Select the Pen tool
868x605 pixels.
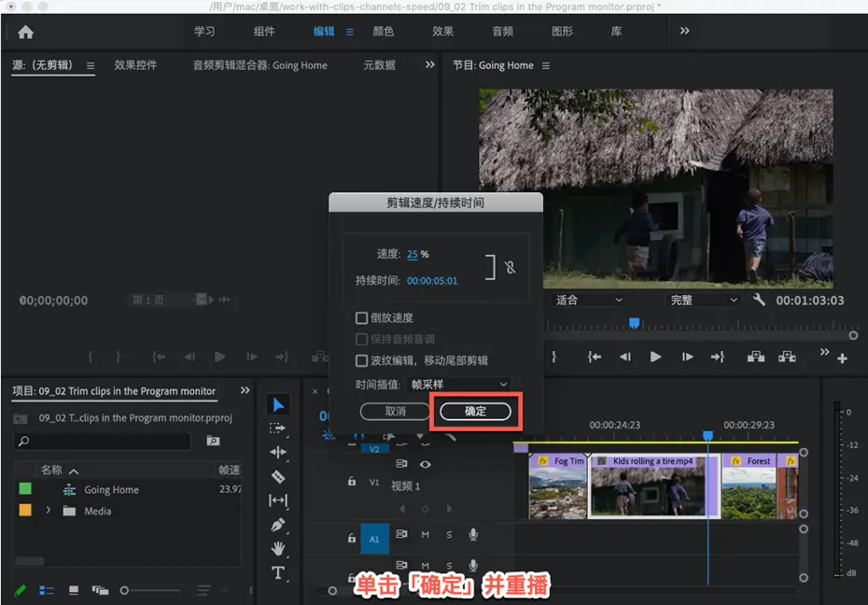[x=278, y=525]
